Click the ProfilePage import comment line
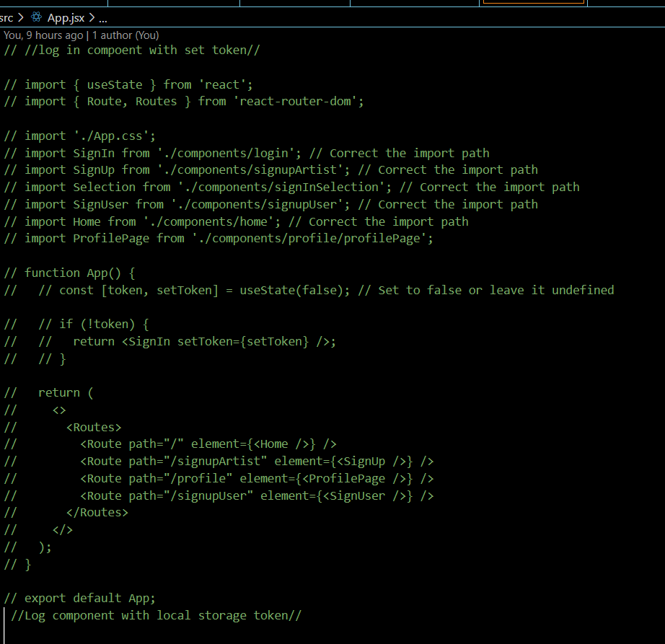 tap(216, 238)
